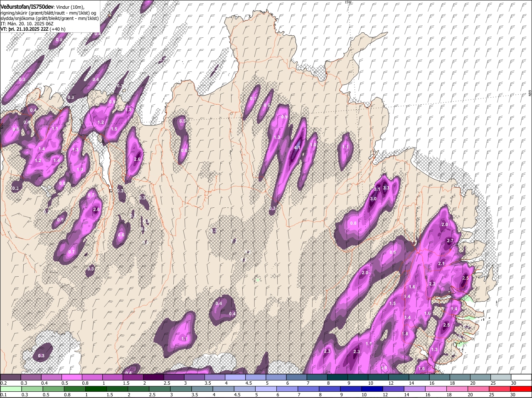Click the 4.1 precipitation peak label
This screenshot has width=532, height=398.
[x=297, y=147]
